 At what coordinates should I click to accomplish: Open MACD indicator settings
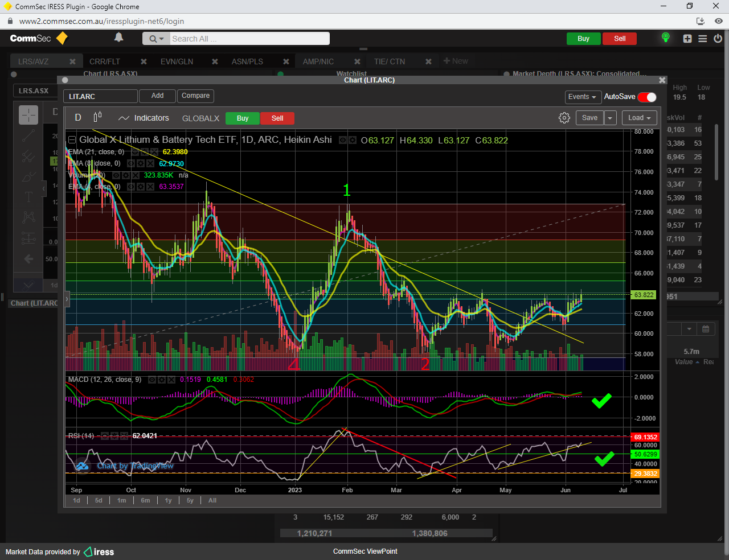pos(161,380)
